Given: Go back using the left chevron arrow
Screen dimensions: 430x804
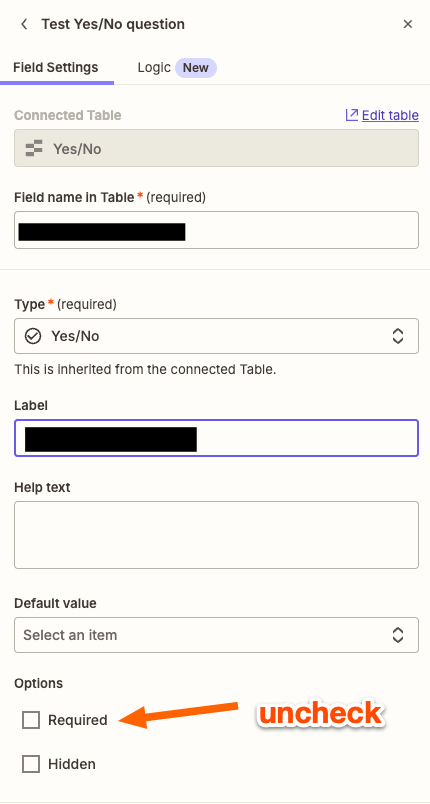Looking at the screenshot, I should point(24,24).
